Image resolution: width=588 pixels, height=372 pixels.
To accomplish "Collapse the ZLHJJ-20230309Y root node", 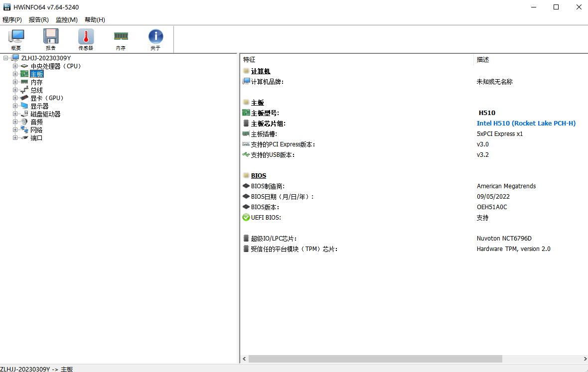I will (6, 58).
